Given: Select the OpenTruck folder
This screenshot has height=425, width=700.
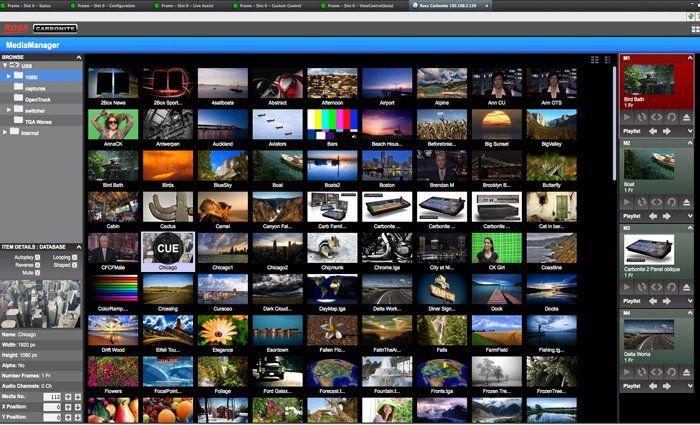Looking at the screenshot, I should point(41,99).
